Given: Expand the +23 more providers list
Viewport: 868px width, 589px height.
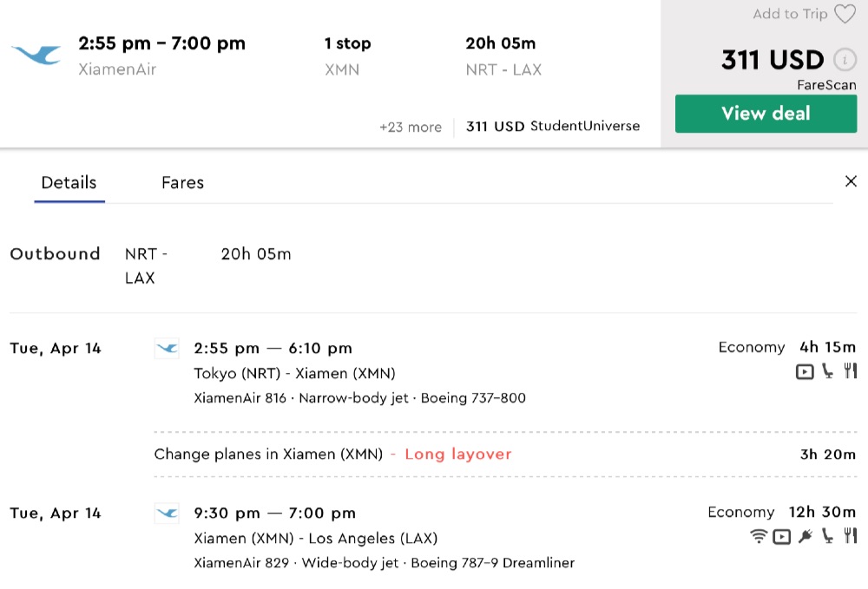Looking at the screenshot, I should click(411, 127).
